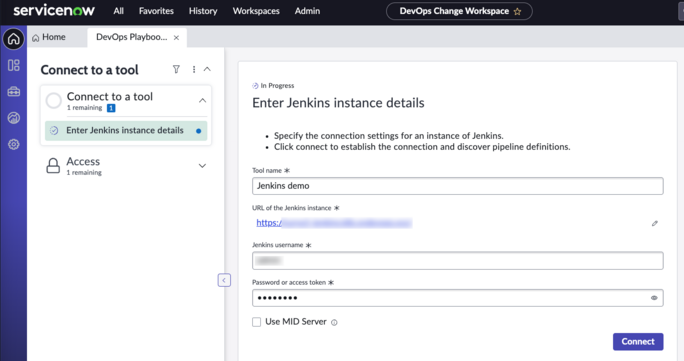Open the settings gear icon in sidebar
This screenshot has width=684, height=361.
click(x=14, y=144)
